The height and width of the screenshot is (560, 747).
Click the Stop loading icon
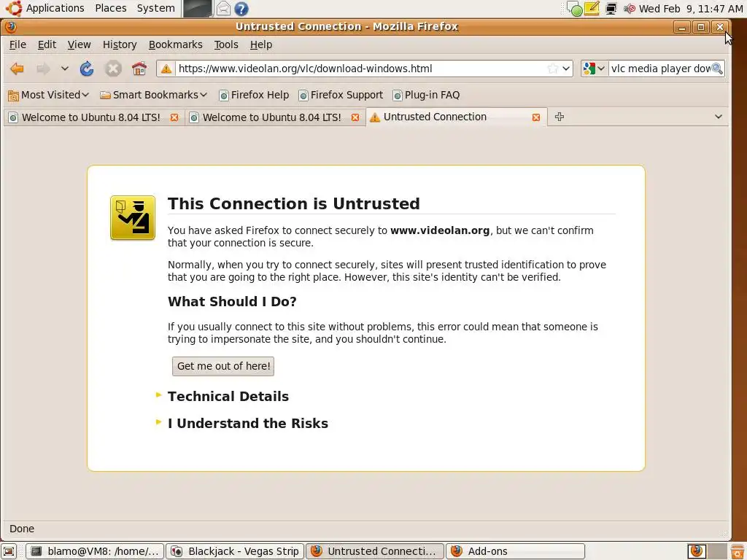coord(113,69)
